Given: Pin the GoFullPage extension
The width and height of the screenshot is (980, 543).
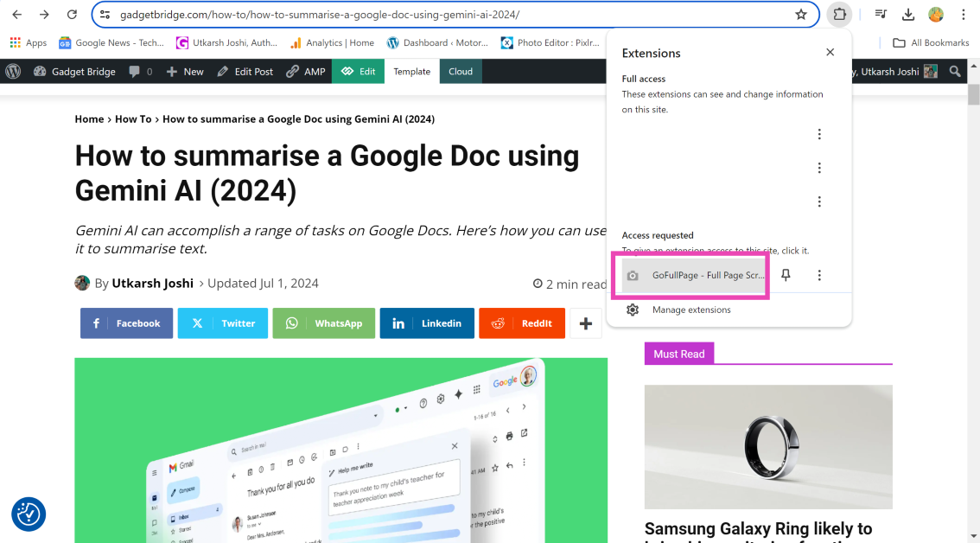Looking at the screenshot, I should coord(786,275).
